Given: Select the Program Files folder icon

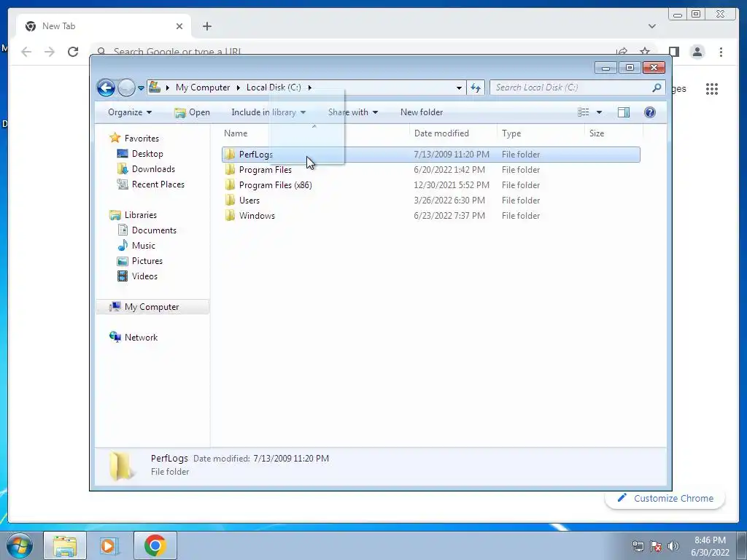Looking at the screenshot, I should click(x=230, y=169).
